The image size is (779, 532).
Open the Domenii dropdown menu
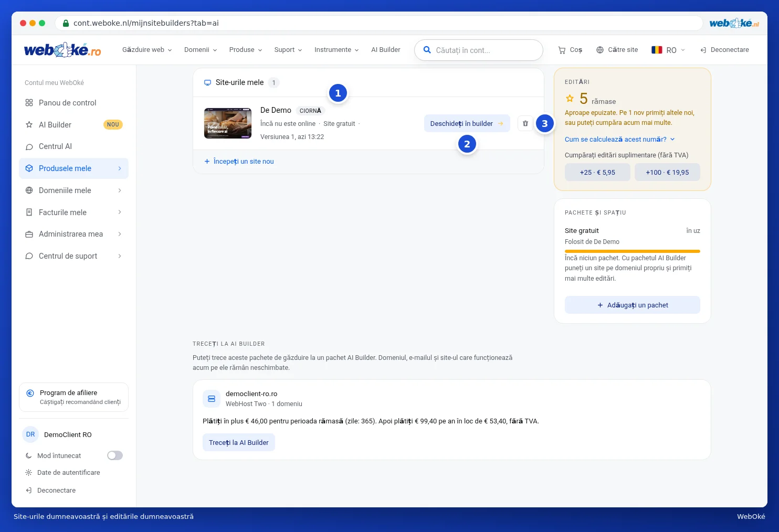[x=201, y=50]
